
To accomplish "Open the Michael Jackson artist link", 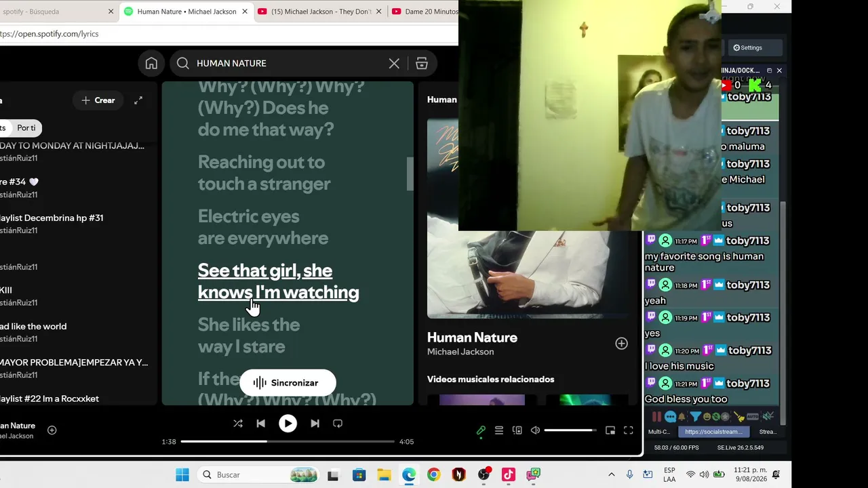I will click(460, 352).
